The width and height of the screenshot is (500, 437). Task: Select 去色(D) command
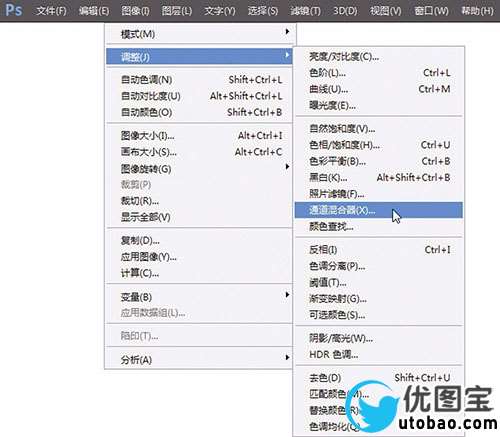pos(379,377)
